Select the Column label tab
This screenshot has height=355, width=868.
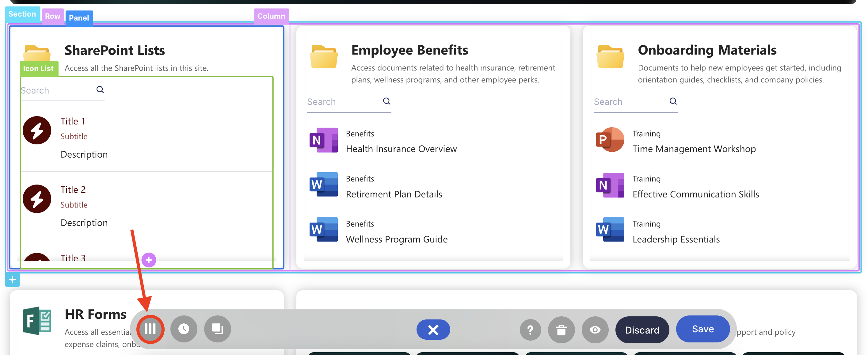[x=271, y=16]
